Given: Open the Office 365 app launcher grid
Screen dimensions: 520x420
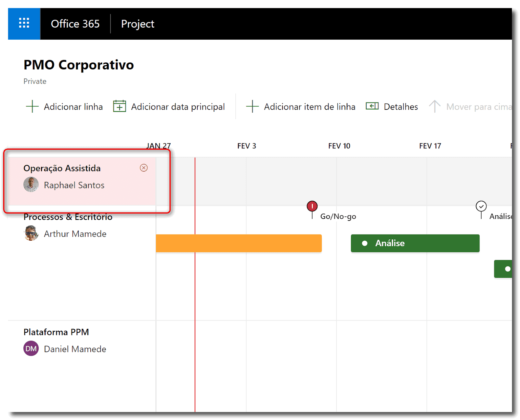Looking at the screenshot, I should tap(24, 23).
